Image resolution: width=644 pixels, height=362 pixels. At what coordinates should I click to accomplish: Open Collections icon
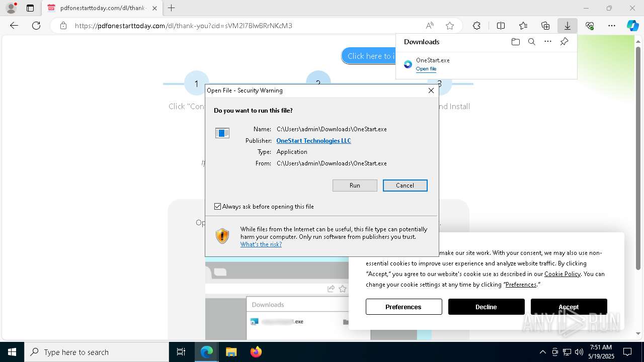pos(545,26)
